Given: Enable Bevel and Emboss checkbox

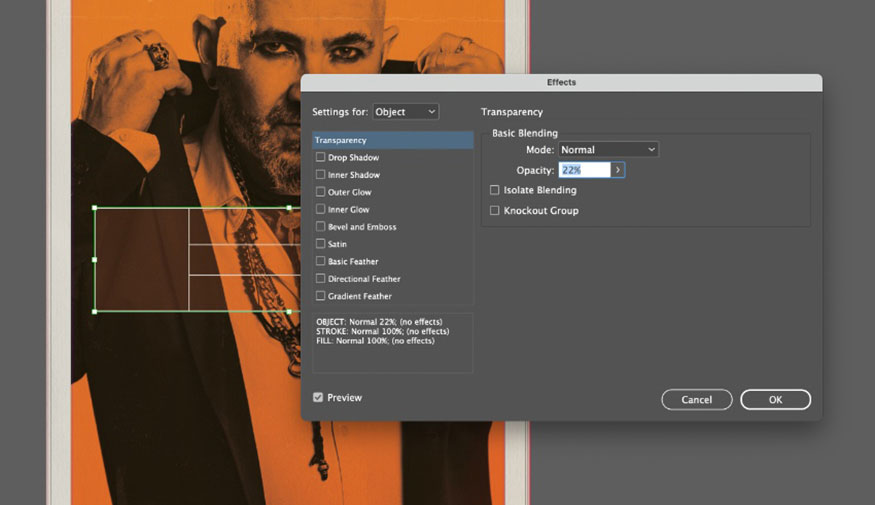Looking at the screenshot, I should (320, 227).
